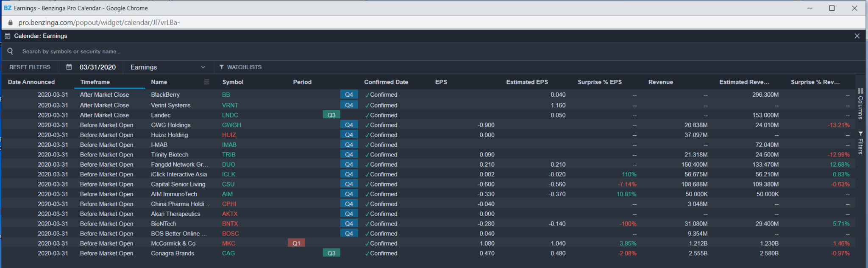
Task: Close the Earnings calendar widget
Action: coord(857,36)
